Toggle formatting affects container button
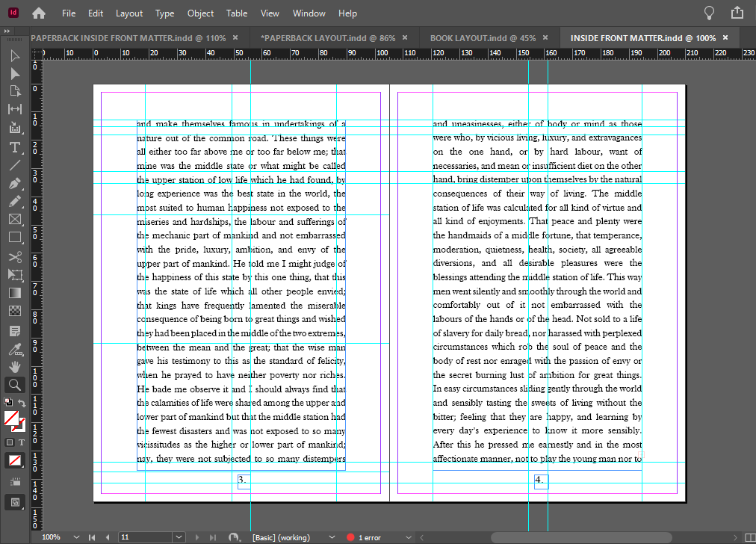Viewport: 756px width, 544px height. (x=10, y=442)
